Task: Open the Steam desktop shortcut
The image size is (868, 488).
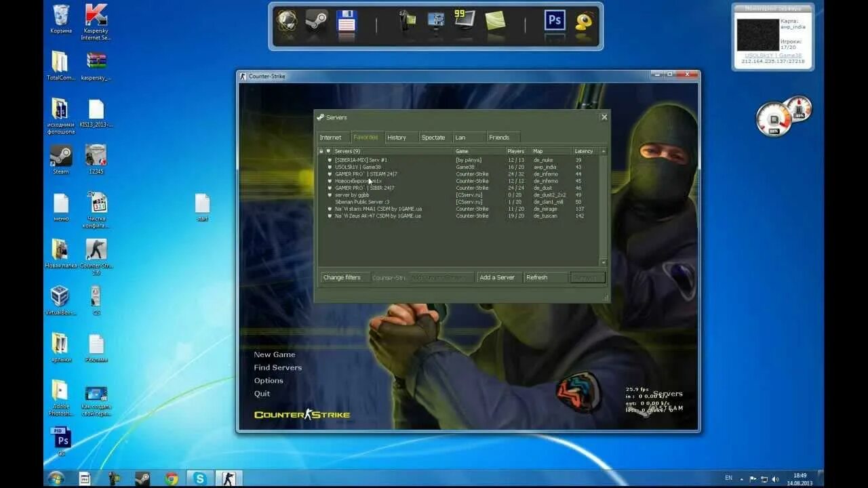Action: pos(61,160)
